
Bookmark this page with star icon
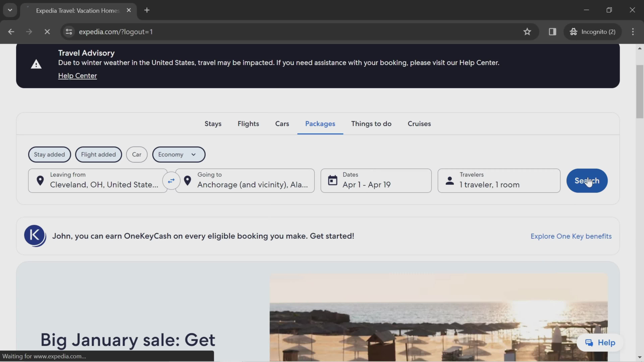527,32
